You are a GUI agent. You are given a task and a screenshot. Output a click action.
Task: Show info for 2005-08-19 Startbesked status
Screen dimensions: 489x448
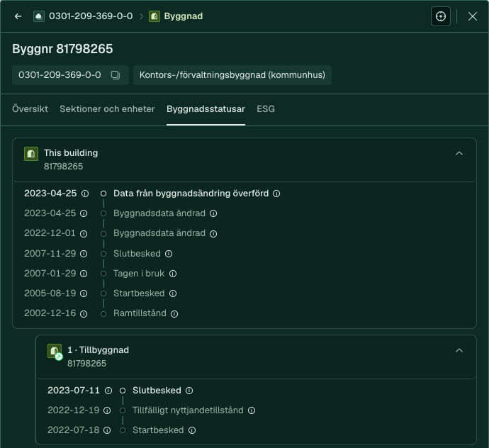(173, 293)
